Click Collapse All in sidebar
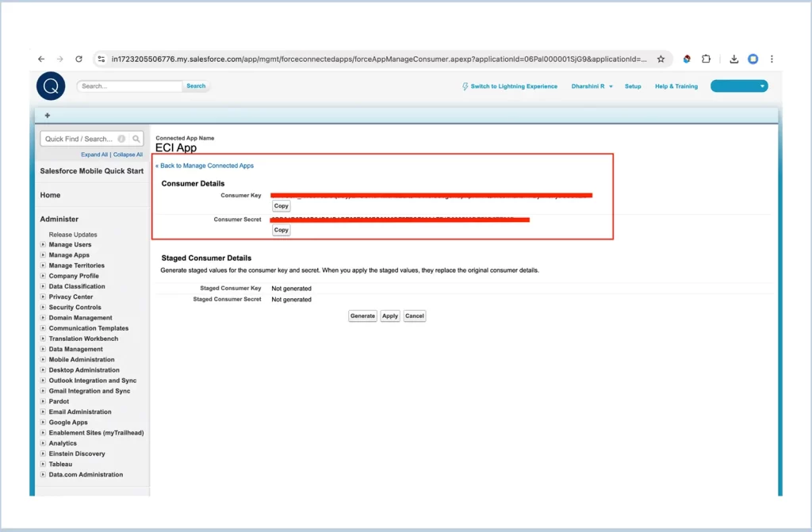 [128, 155]
